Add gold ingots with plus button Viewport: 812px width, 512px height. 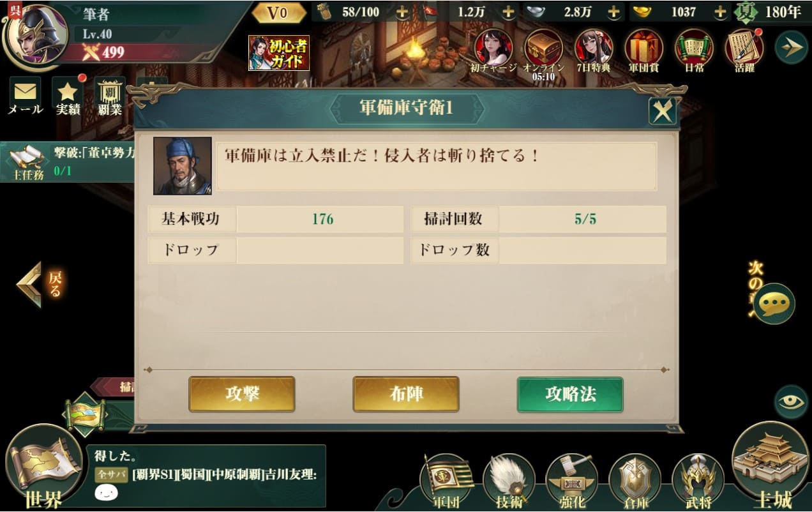720,12
